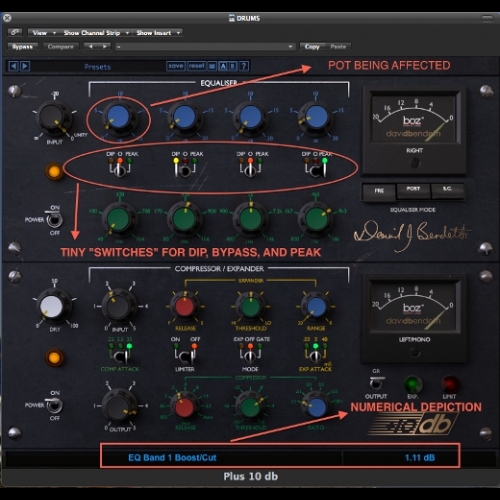The image size is (500, 500).
Task: Click the first green EQ frequency knob
Action: click(x=118, y=218)
